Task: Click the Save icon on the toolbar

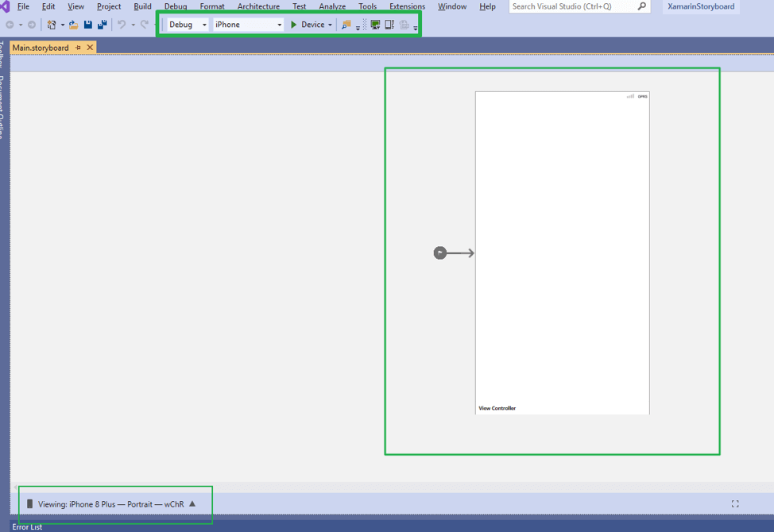Action: click(87, 25)
